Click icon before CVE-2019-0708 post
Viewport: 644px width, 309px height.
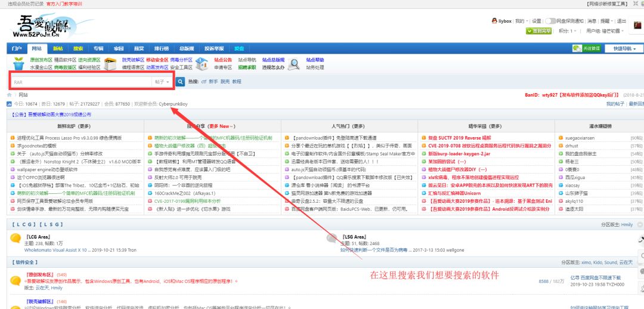424,146
